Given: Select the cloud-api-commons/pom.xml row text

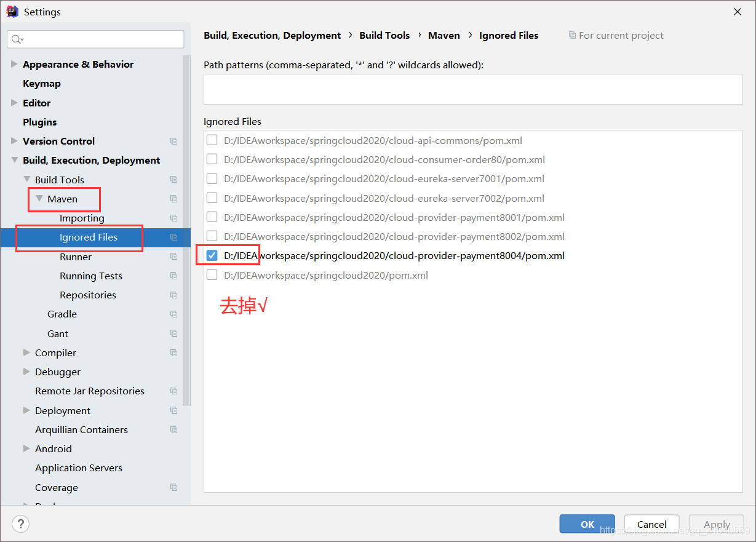Looking at the screenshot, I should coord(373,141).
